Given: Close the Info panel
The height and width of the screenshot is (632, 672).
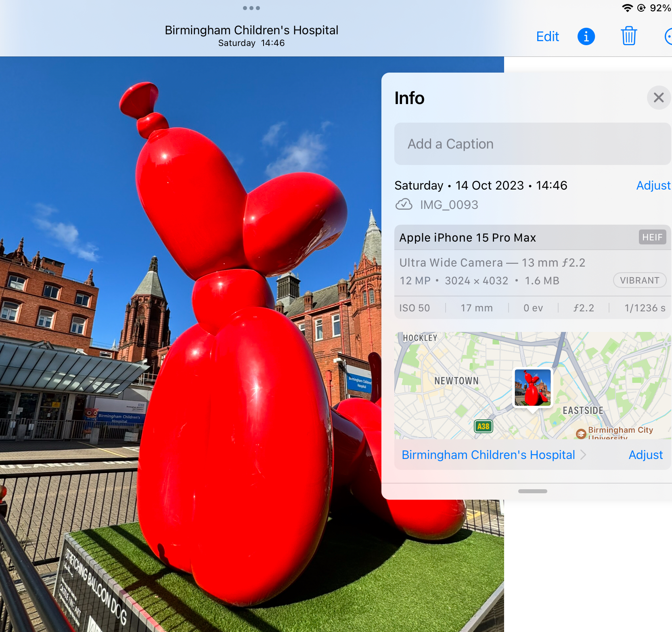Looking at the screenshot, I should [659, 98].
